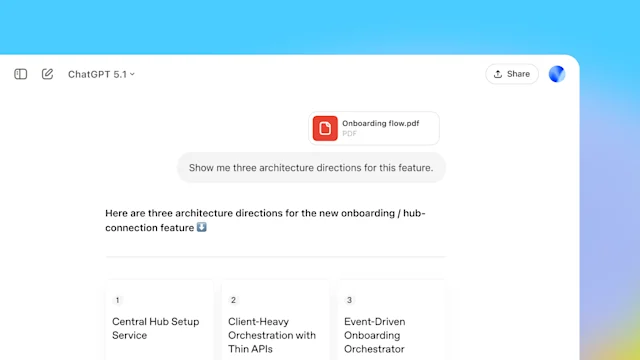This screenshot has width=640, height=360.
Task: Click the Share button
Action: point(512,74)
